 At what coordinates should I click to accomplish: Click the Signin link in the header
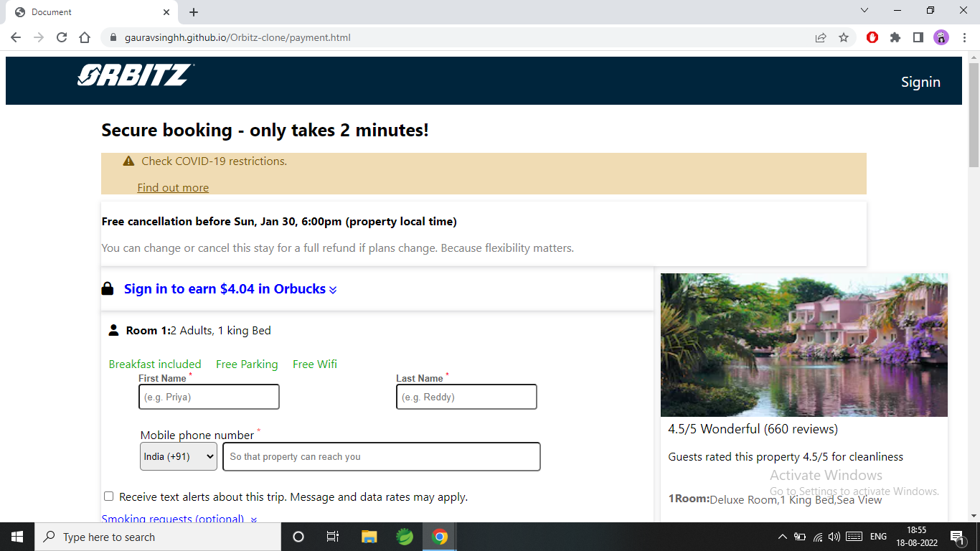(920, 82)
